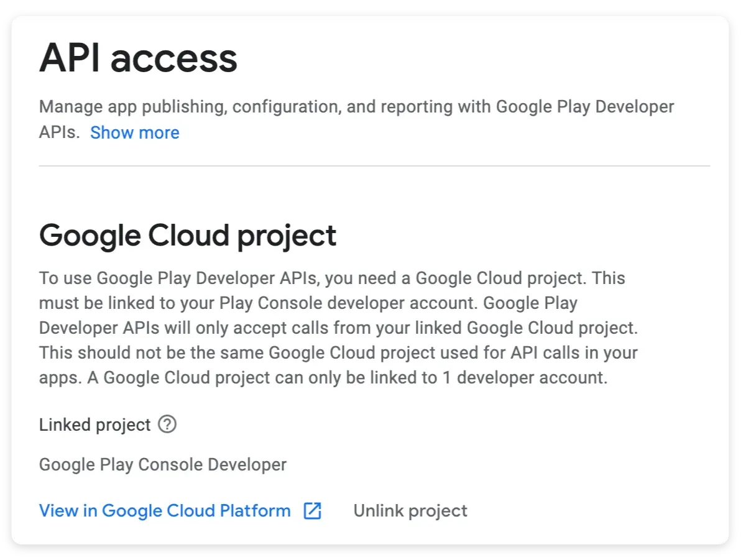Click the Unlink project button

pos(410,511)
